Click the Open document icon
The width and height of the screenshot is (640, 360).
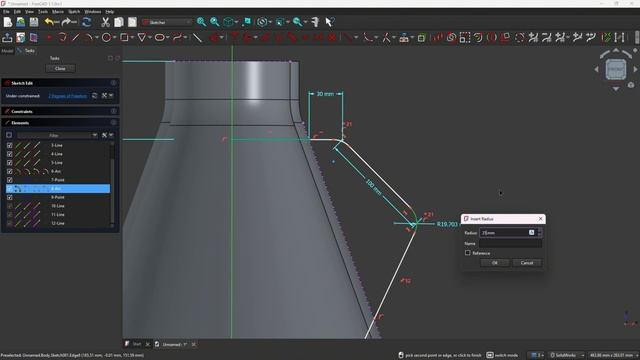coord(20,22)
